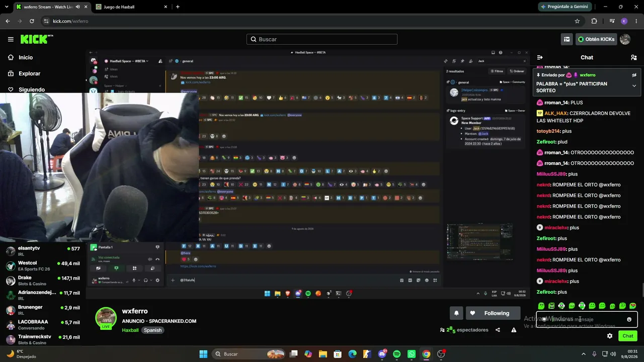
Task: Go back to the previous page
Action: tap(8, 21)
